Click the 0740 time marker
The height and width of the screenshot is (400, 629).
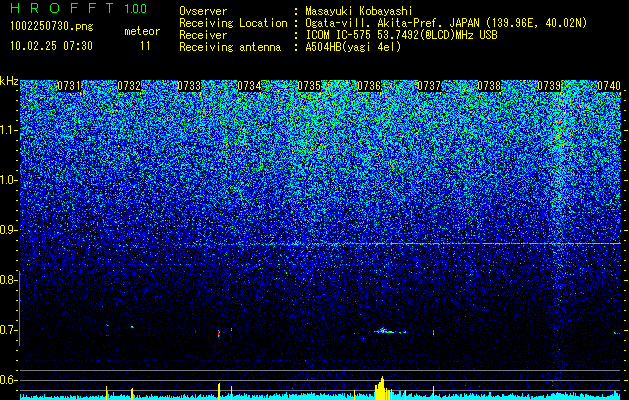click(x=609, y=86)
